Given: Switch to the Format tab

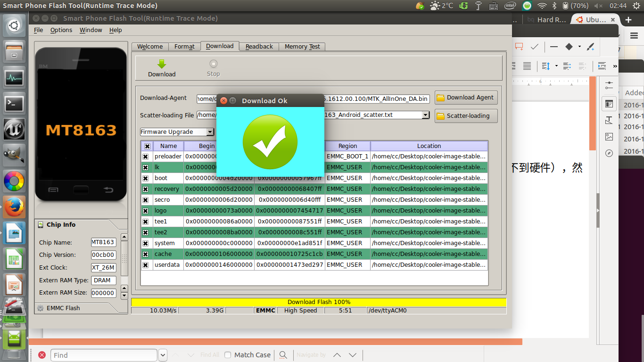Looking at the screenshot, I should [184, 47].
